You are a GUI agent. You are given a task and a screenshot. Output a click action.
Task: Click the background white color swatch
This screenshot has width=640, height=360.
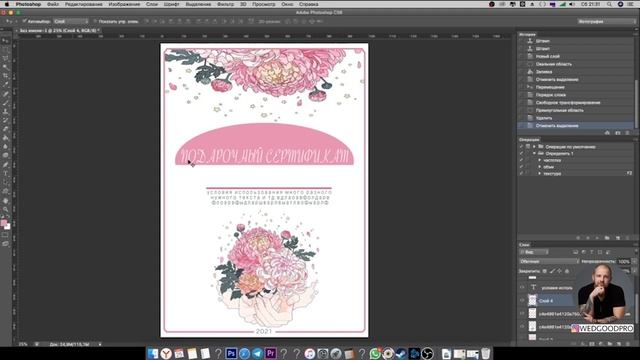(x=7, y=227)
